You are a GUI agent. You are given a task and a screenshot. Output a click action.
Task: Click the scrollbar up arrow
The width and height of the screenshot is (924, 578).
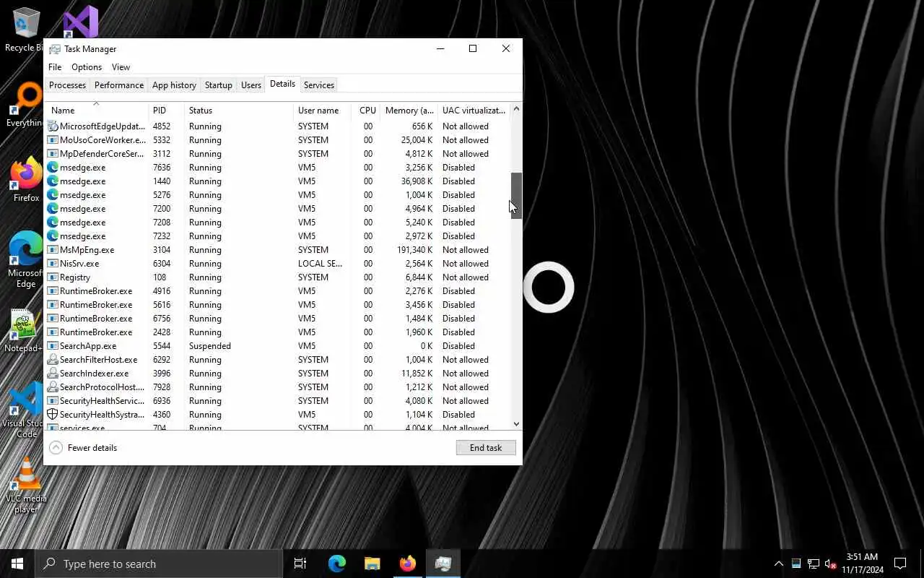click(x=516, y=109)
